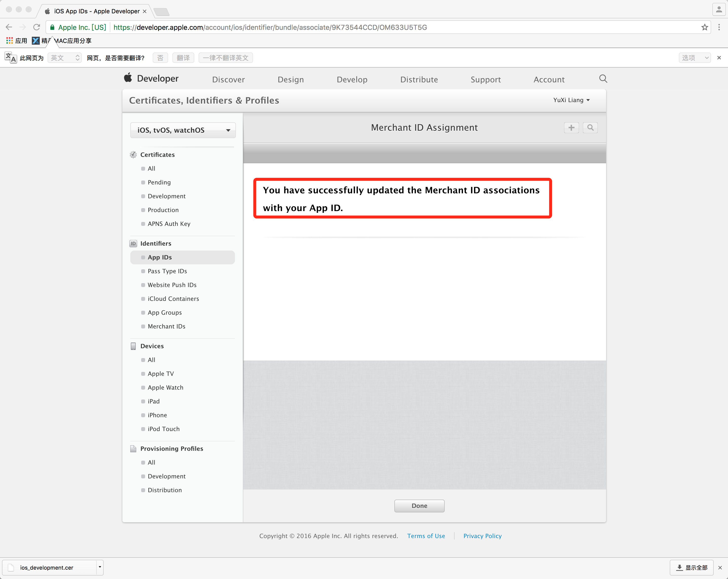Select APNS Auth Key under Certificates
728x579 pixels.
pyautogui.click(x=169, y=224)
